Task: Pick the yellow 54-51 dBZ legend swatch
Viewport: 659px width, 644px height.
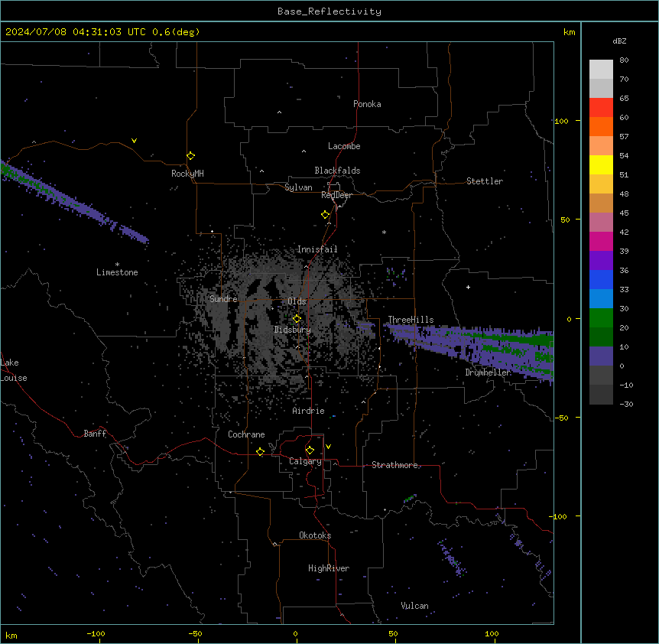Action: point(601,164)
